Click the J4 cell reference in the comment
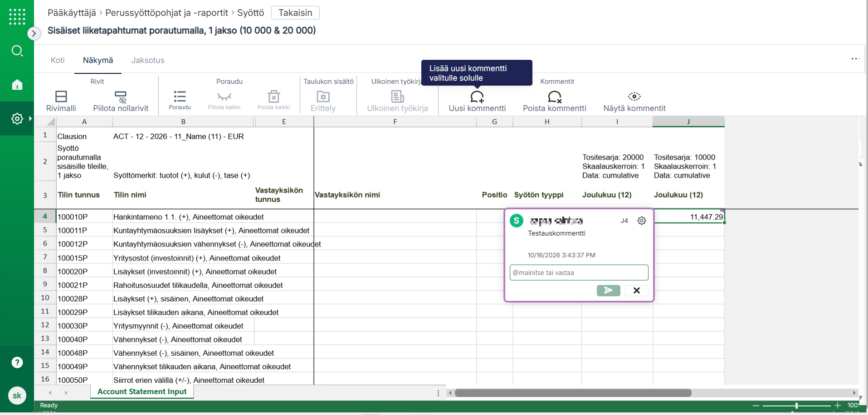This screenshot has height=415, width=868. click(x=624, y=221)
